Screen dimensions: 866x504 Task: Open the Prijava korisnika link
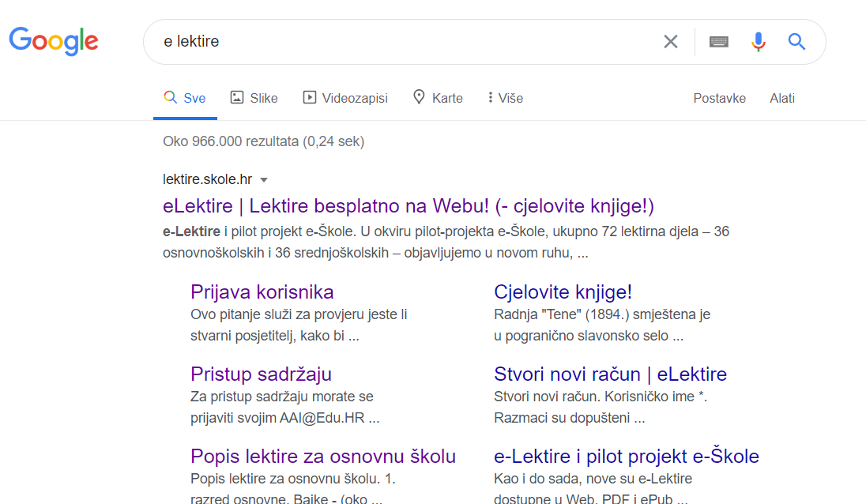click(x=262, y=291)
